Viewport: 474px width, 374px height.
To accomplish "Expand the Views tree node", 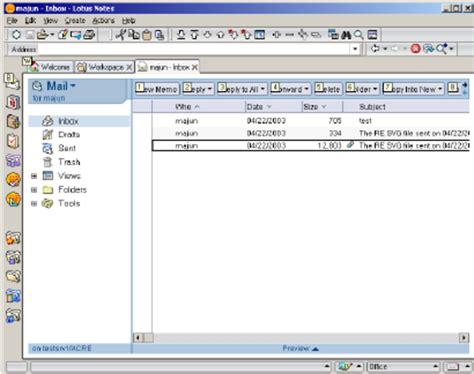I will 34,176.
